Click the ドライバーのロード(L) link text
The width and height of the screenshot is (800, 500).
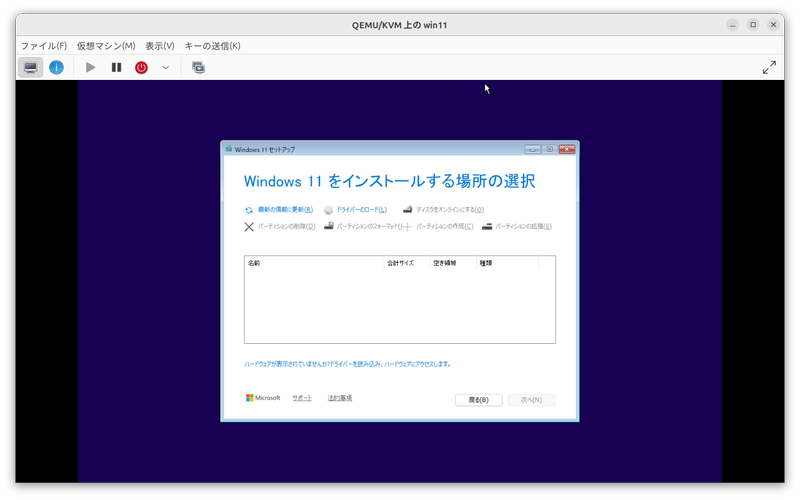tap(362, 210)
